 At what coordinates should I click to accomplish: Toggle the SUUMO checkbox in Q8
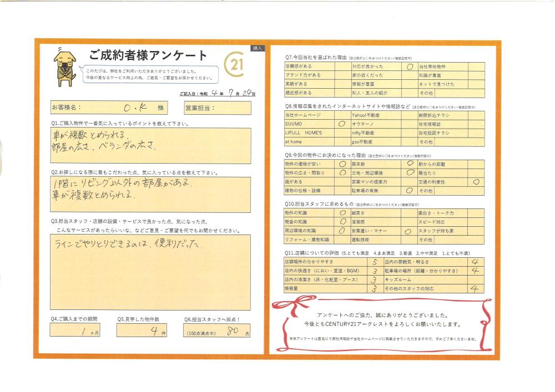(342, 124)
